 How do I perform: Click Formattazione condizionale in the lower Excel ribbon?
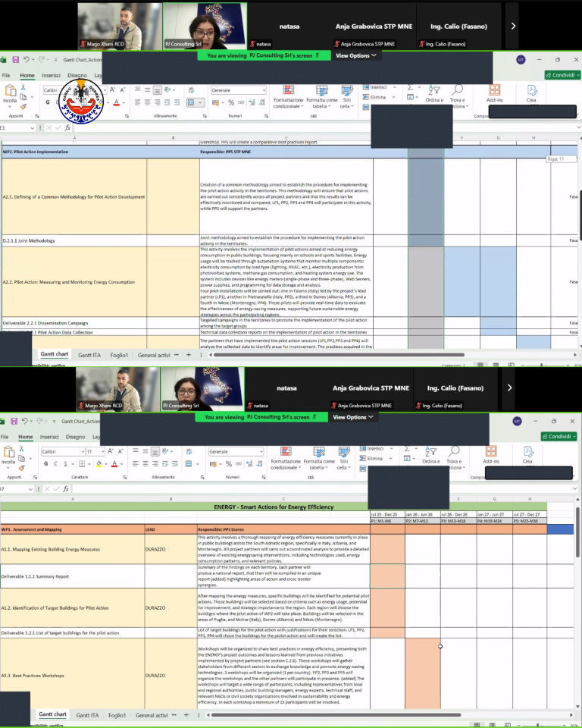[x=286, y=458]
